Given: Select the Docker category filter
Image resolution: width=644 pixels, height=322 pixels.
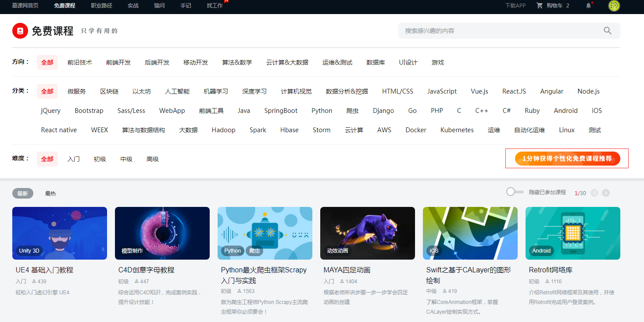Looking at the screenshot, I should coord(415,130).
